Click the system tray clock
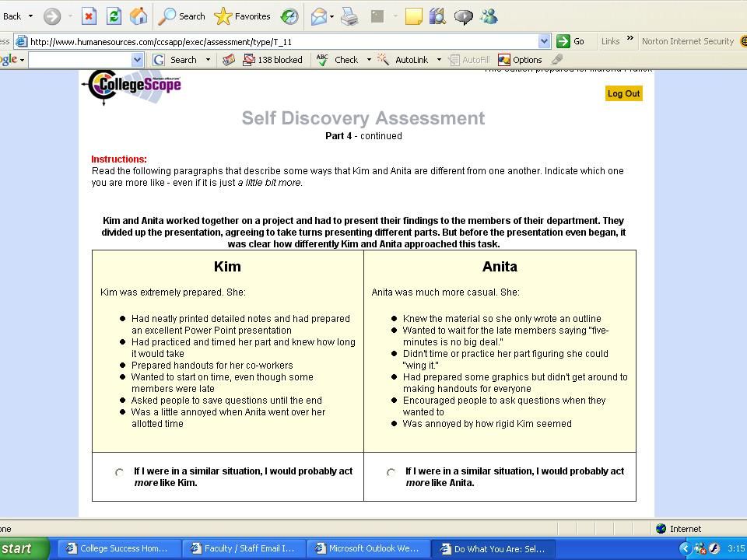Screen dimensions: 747x560 [736, 548]
